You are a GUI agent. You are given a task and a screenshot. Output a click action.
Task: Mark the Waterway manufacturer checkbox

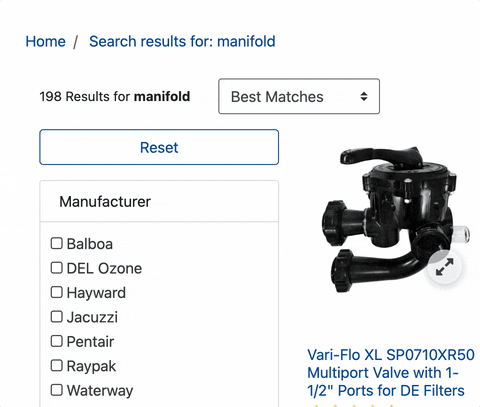coord(57,390)
